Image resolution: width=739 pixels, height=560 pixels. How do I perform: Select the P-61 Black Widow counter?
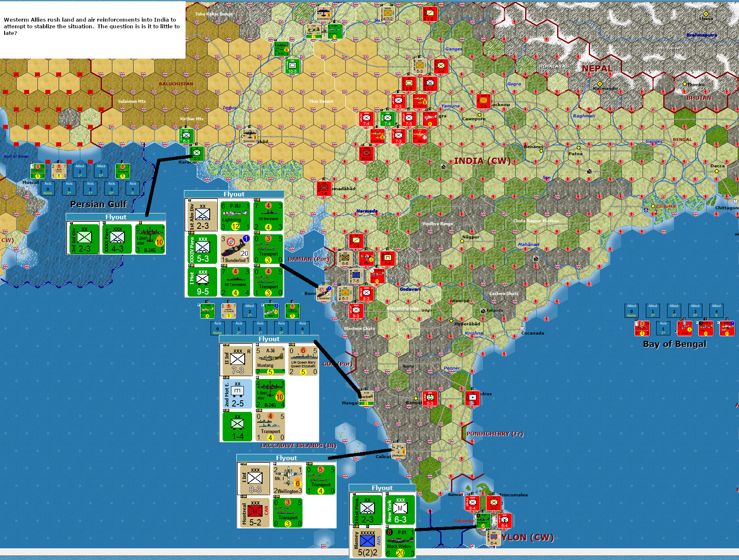(400, 543)
